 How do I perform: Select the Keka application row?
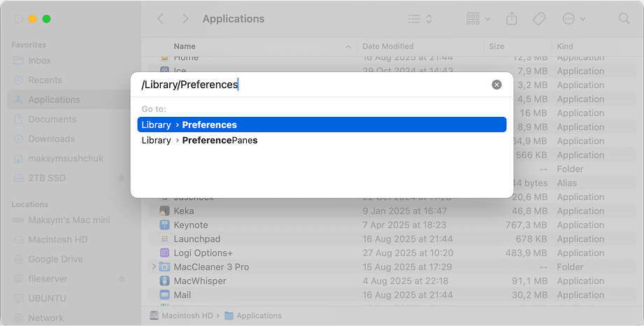click(x=392, y=211)
